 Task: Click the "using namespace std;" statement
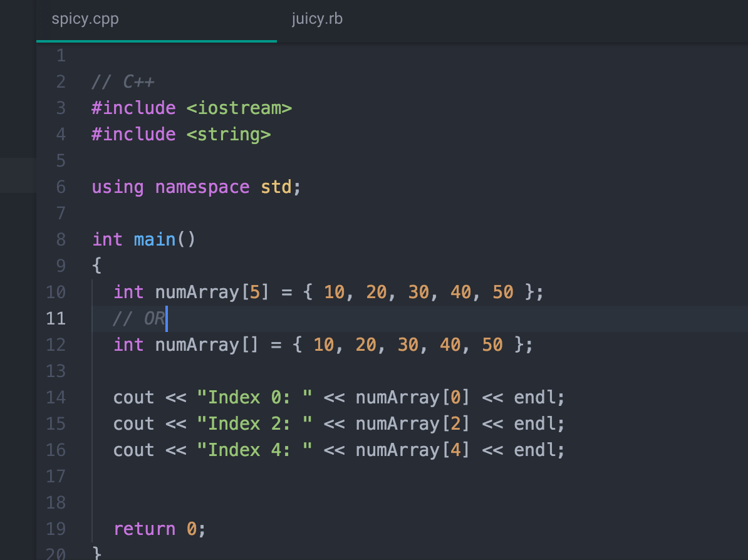pyautogui.click(x=195, y=187)
